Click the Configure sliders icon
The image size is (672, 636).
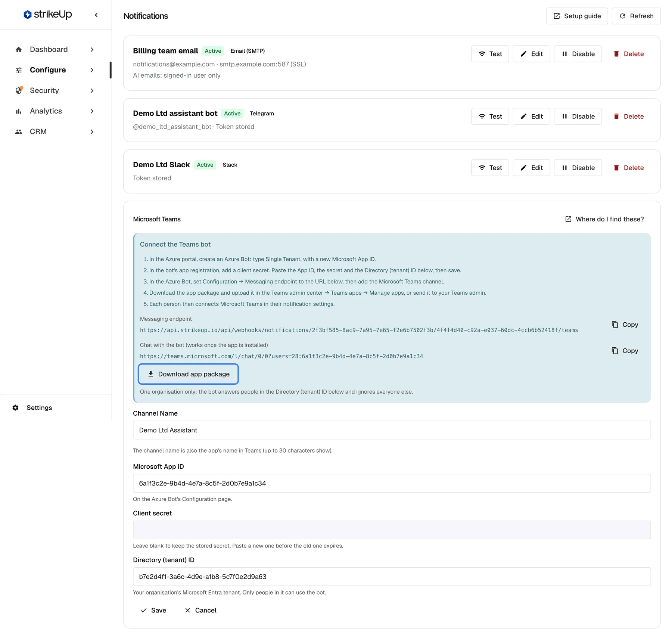19,70
